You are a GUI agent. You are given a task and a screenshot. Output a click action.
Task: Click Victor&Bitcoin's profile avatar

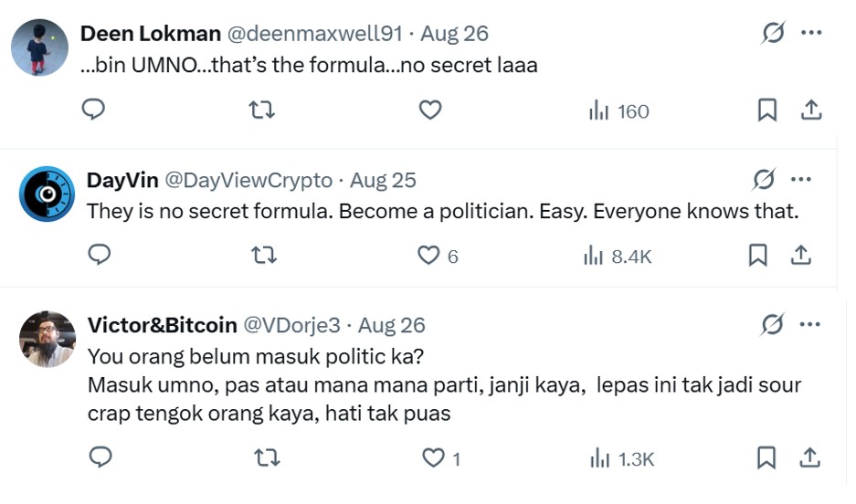coord(47,340)
